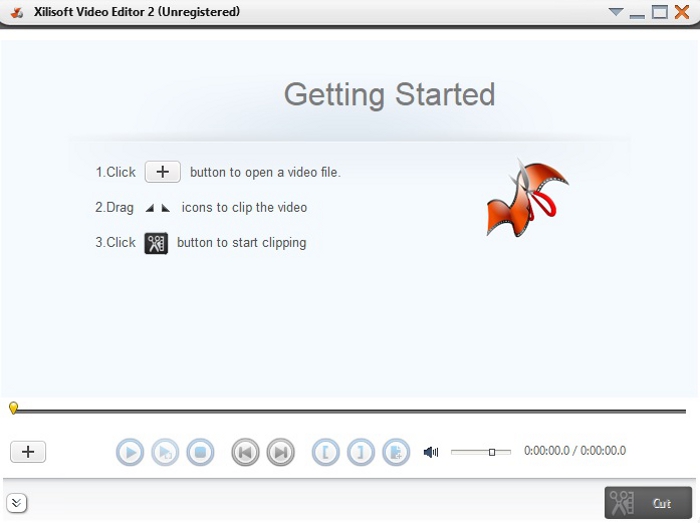
Task: Click the plus button in step 1 instructions
Action: (x=162, y=172)
